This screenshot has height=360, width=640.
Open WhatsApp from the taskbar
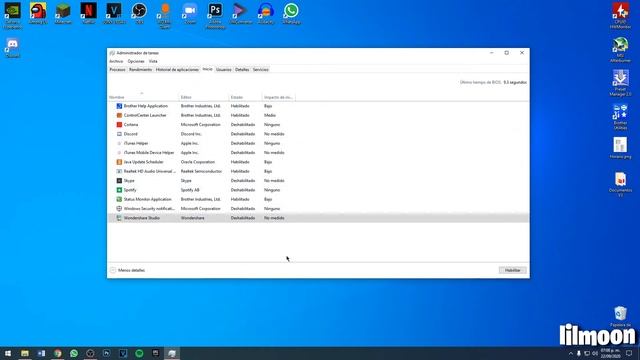(x=74, y=353)
